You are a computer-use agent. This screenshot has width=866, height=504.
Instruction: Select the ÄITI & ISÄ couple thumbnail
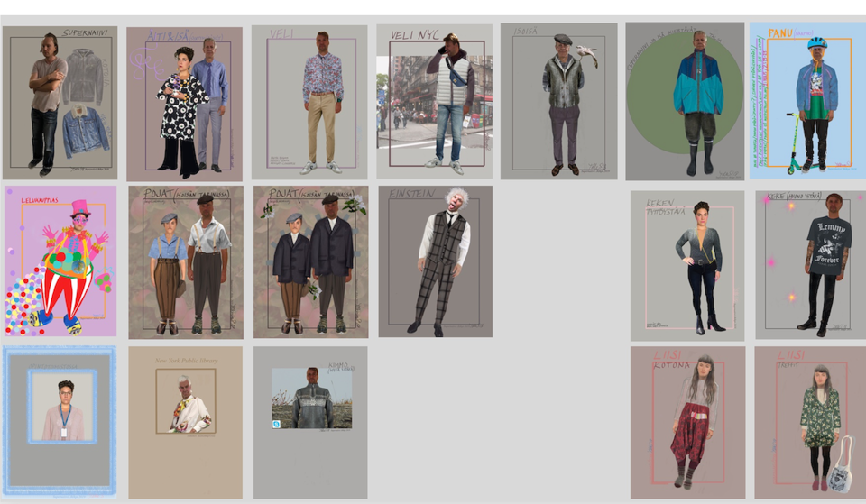click(x=184, y=105)
